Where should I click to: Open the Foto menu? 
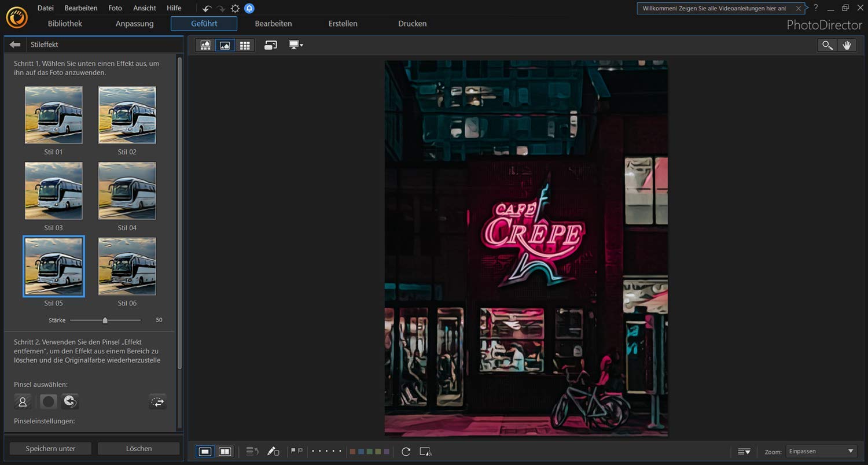[115, 8]
